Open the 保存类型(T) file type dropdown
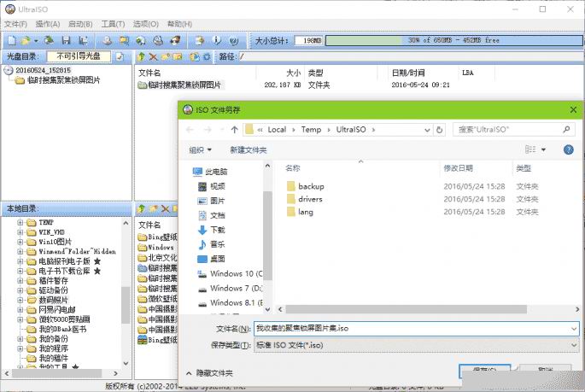This screenshot has width=585, height=392. click(x=417, y=345)
